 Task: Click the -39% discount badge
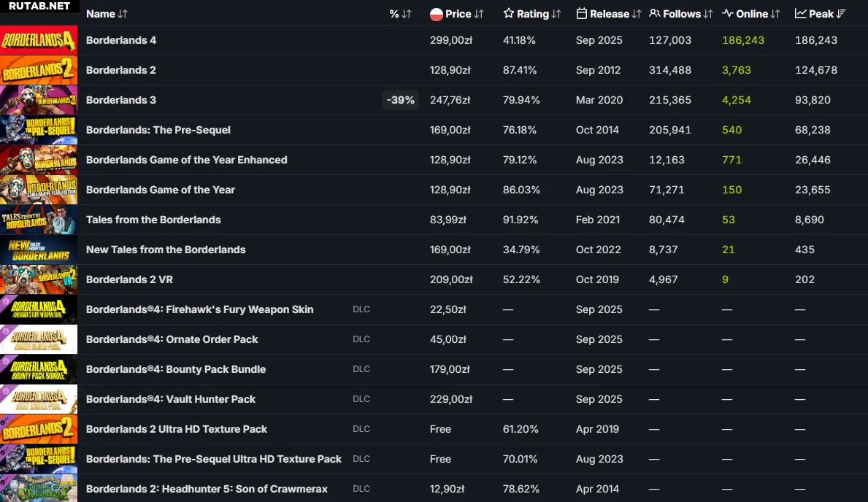[x=401, y=100]
